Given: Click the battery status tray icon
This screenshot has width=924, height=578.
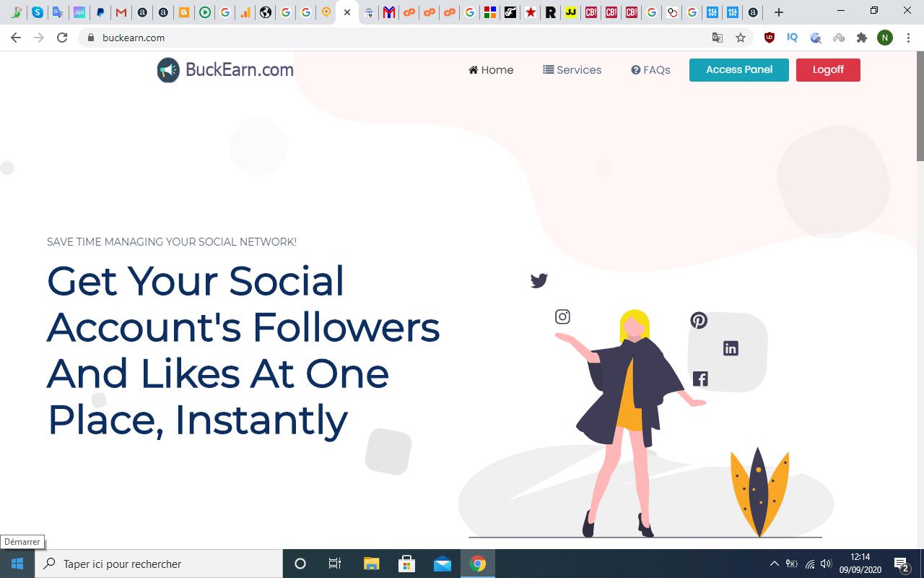Looking at the screenshot, I should [792, 564].
